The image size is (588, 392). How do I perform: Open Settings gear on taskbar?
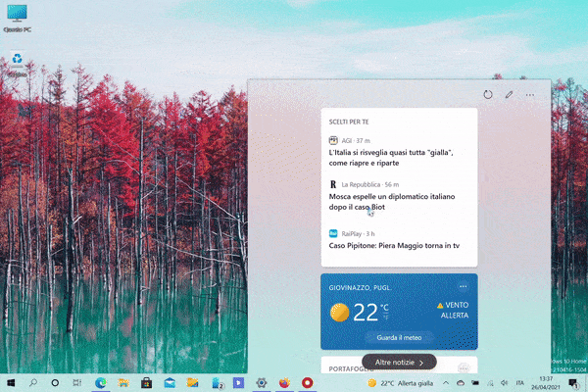pyautogui.click(x=262, y=382)
